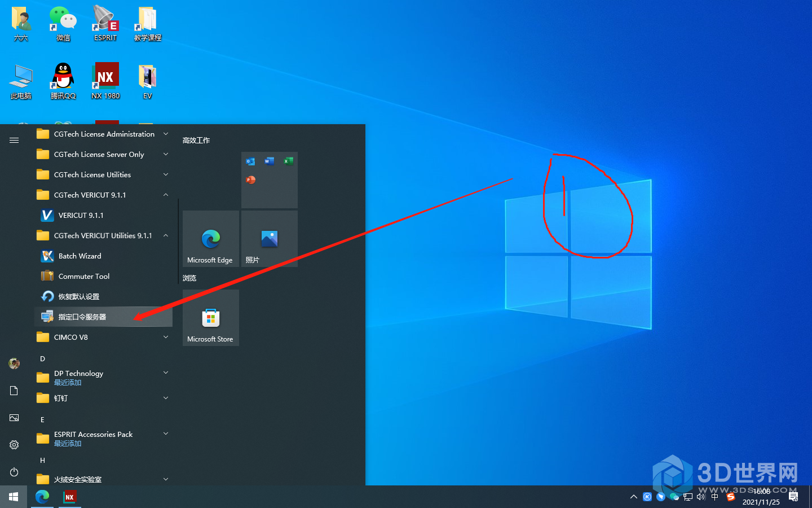Expand 火绒安全实验室 folder

point(103,479)
